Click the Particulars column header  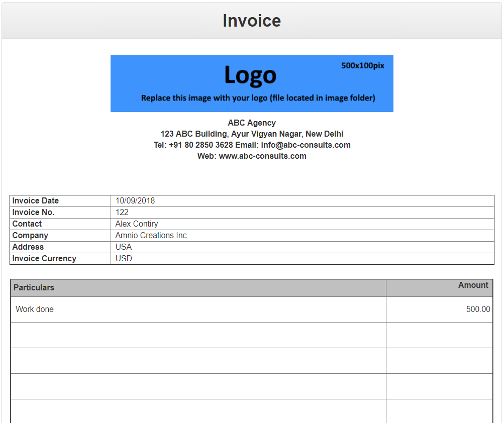tap(34, 288)
